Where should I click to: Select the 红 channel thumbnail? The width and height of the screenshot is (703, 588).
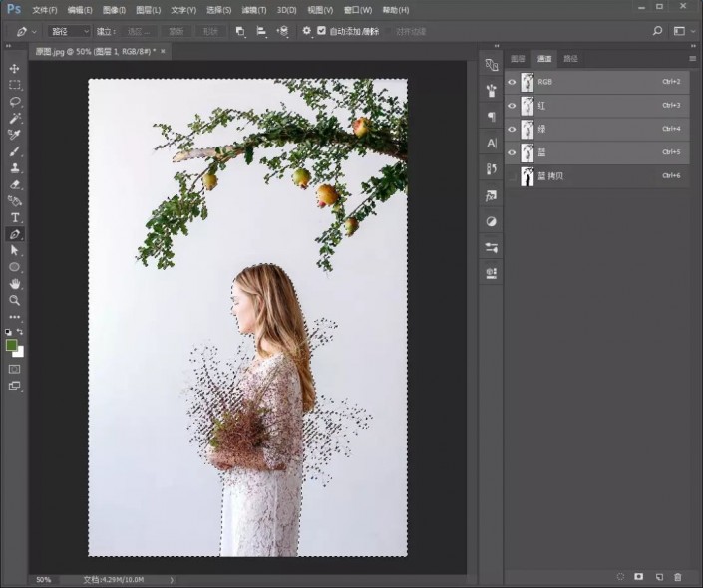click(x=527, y=105)
